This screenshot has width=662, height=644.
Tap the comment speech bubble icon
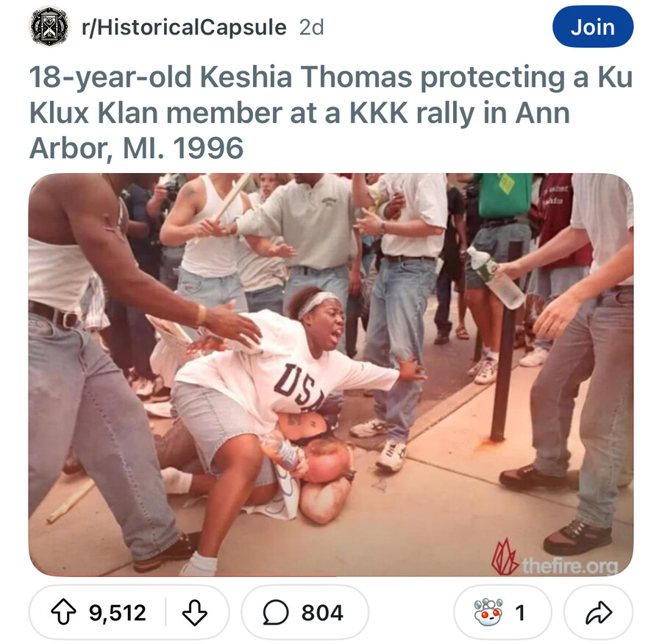pos(276,612)
